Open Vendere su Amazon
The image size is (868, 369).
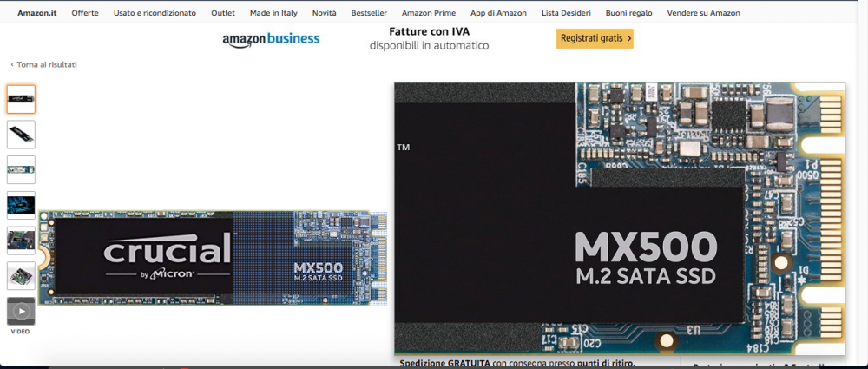click(x=703, y=13)
